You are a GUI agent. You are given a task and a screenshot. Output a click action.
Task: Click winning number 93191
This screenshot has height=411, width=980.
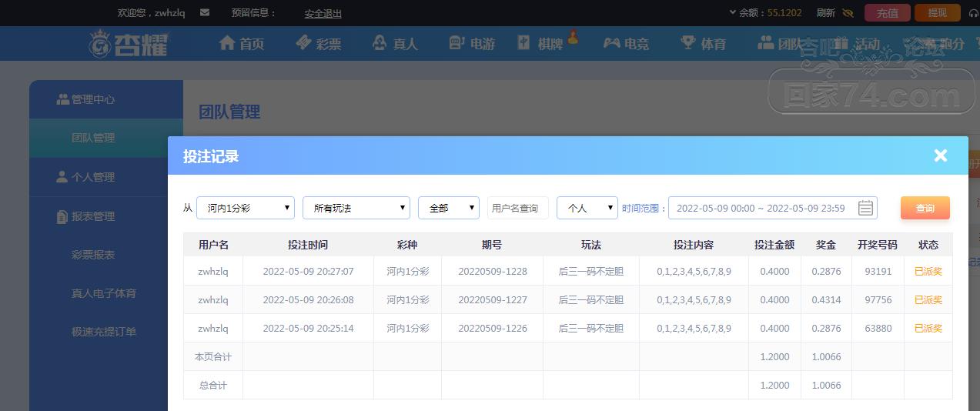tap(878, 271)
